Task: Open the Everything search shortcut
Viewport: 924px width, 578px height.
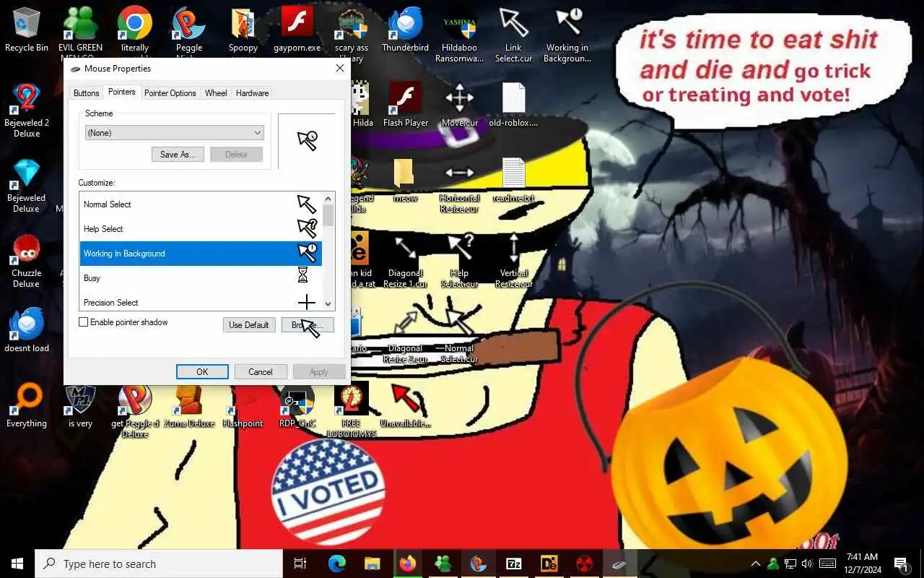Action: tap(27, 405)
